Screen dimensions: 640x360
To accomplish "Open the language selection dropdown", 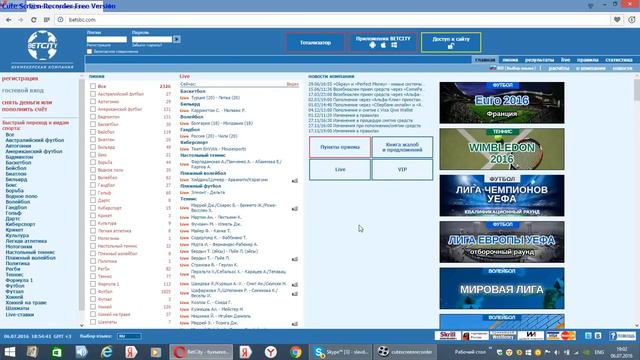I will (x=129, y=336).
